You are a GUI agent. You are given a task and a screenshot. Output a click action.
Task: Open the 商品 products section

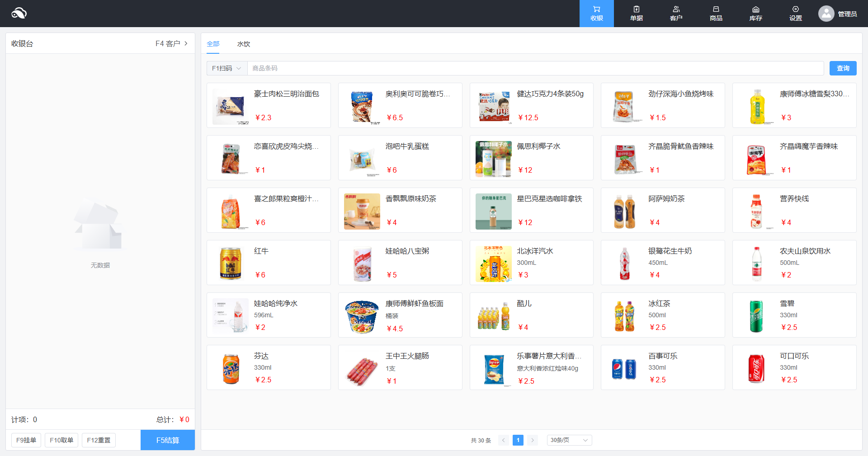716,14
